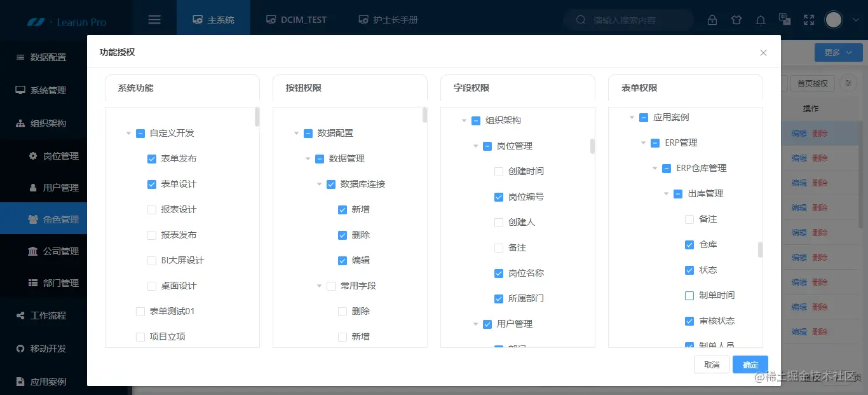The image size is (868, 395).
Task: Expand the 常用字段 tree node
Action: [320, 286]
